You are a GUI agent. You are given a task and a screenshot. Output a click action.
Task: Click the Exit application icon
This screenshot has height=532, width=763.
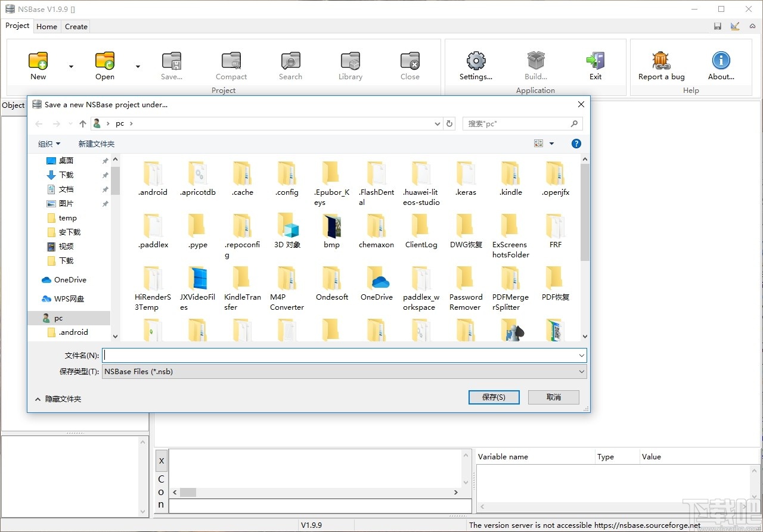tap(595, 61)
